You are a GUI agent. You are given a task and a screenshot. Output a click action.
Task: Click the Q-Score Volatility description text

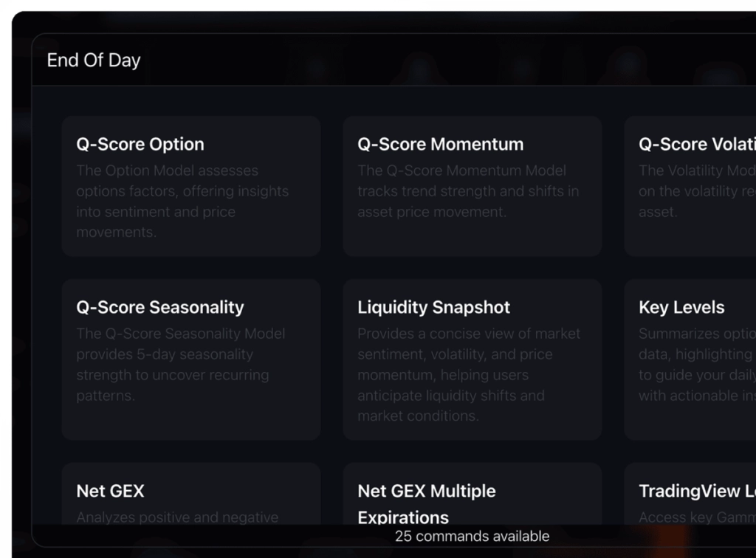(x=697, y=191)
